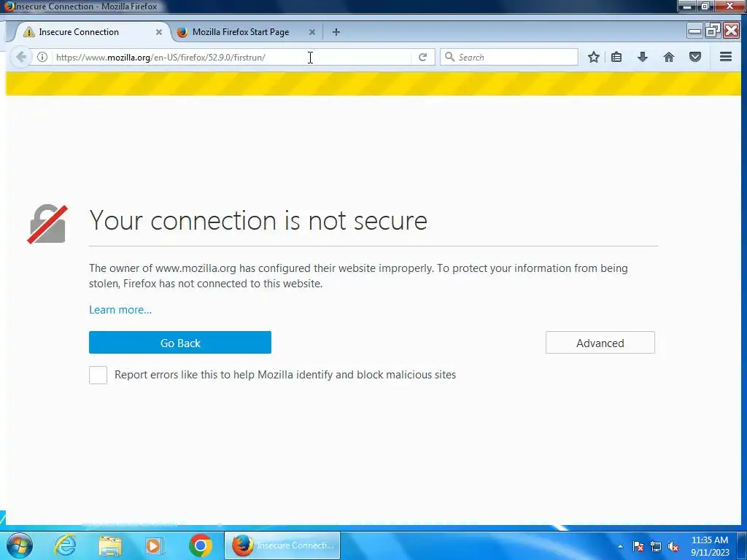Open the site information icon in address bar
The width and height of the screenshot is (747, 560).
click(42, 57)
